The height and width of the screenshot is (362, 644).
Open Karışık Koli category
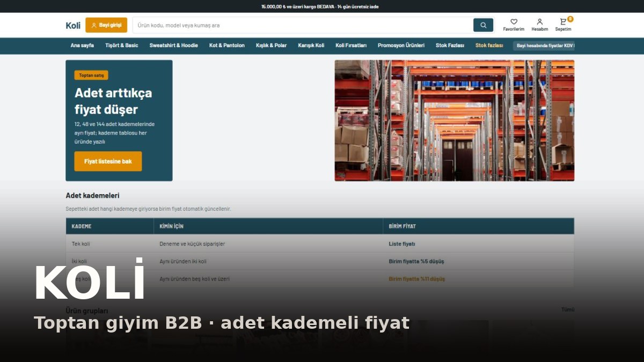tap(311, 46)
